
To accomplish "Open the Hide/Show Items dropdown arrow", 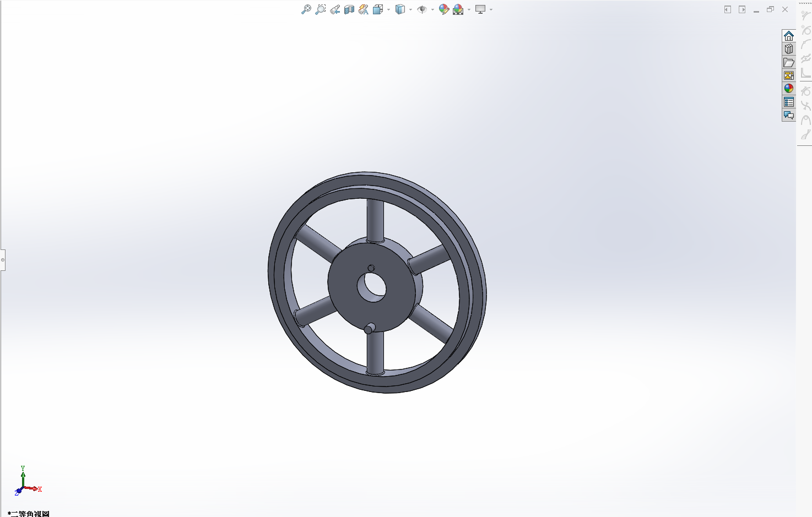I will click(433, 9).
